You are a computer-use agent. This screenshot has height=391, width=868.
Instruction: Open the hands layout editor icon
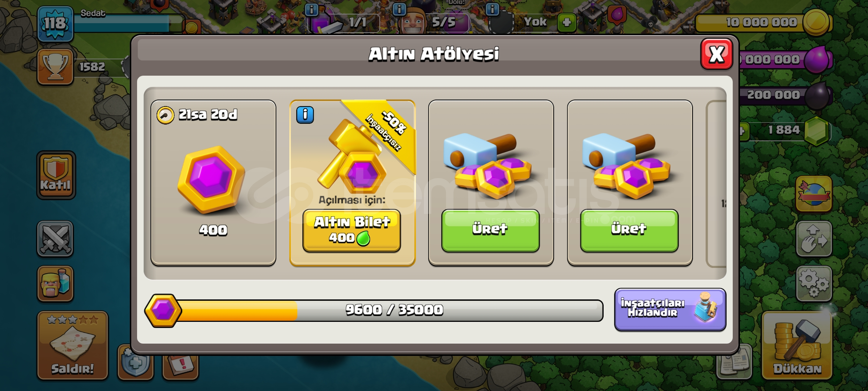pos(814,239)
